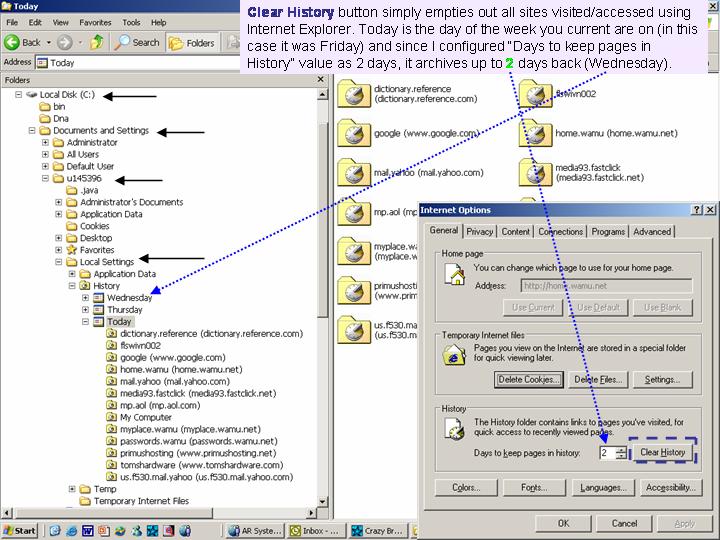Viewport: 720px width, 540px height.
Task: Click the Clear History button
Action: [x=663, y=452]
